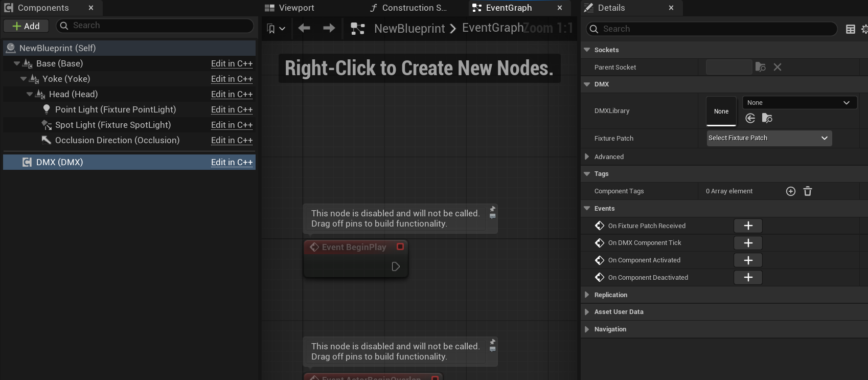Open the DMXLibrary None asset dropdown
The height and width of the screenshot is (380, 868).
(x=800, y=103)
